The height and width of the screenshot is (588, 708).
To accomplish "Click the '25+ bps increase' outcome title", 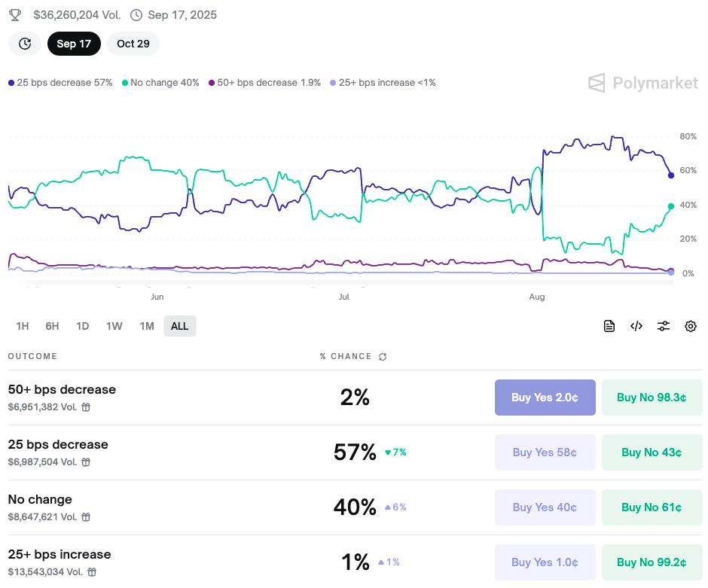I will (60, 555).
